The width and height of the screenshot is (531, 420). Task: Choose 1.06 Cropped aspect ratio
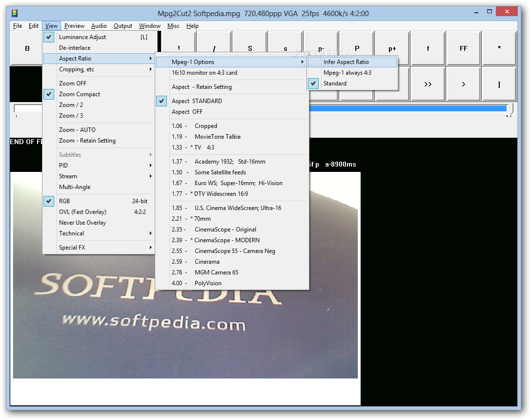click(x=232, y=126)
